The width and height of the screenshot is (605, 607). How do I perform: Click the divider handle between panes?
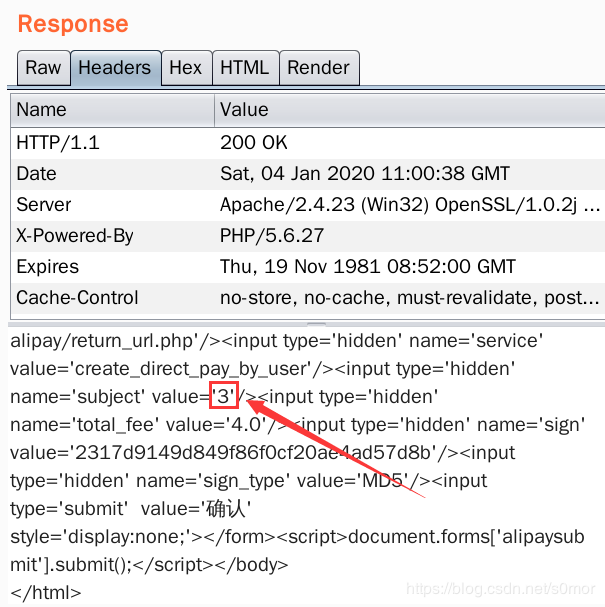[316, 324]
